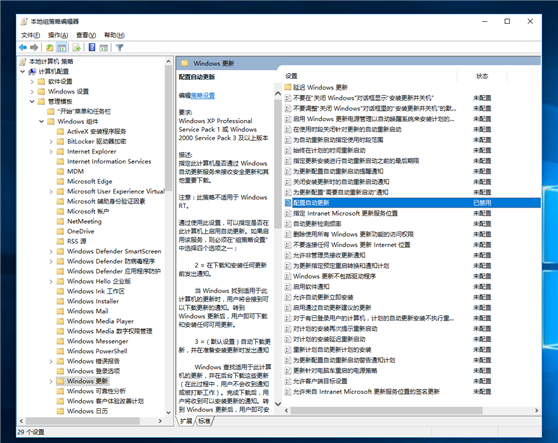This screenshot has height=443, width=558.
Task: Click the policy icon beside 允许客户端目标设置
Action: 288,381
